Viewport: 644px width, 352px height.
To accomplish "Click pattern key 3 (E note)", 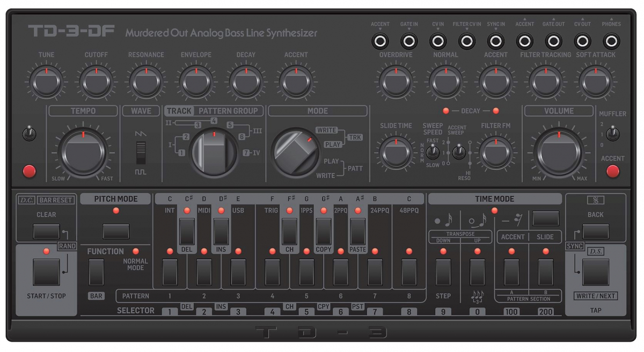I will coord(238,272).
